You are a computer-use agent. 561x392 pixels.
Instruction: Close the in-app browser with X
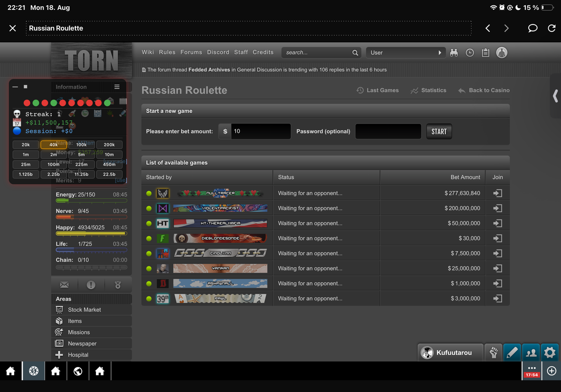click(13, 28)
